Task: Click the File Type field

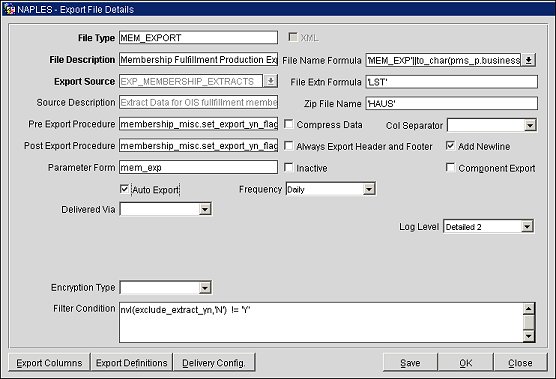Action: tap(198, 38)
